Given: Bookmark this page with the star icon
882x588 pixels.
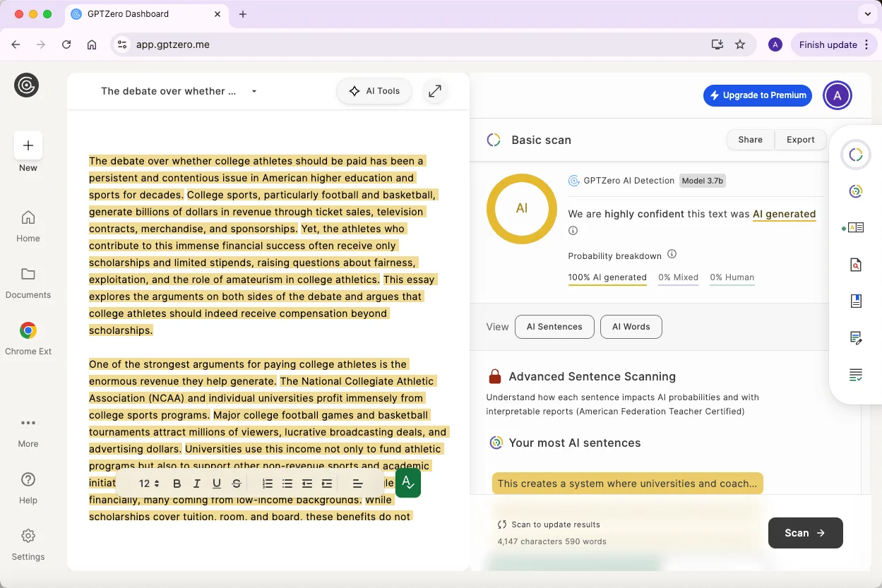Looking at the screenshot, I should tap(740, 44).
